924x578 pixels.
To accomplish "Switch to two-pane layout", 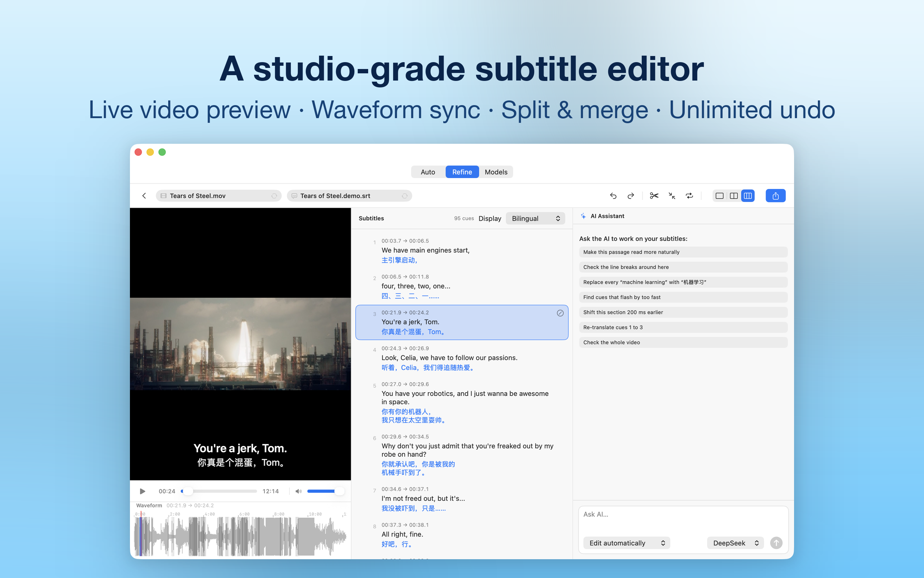I will (733, 196).
